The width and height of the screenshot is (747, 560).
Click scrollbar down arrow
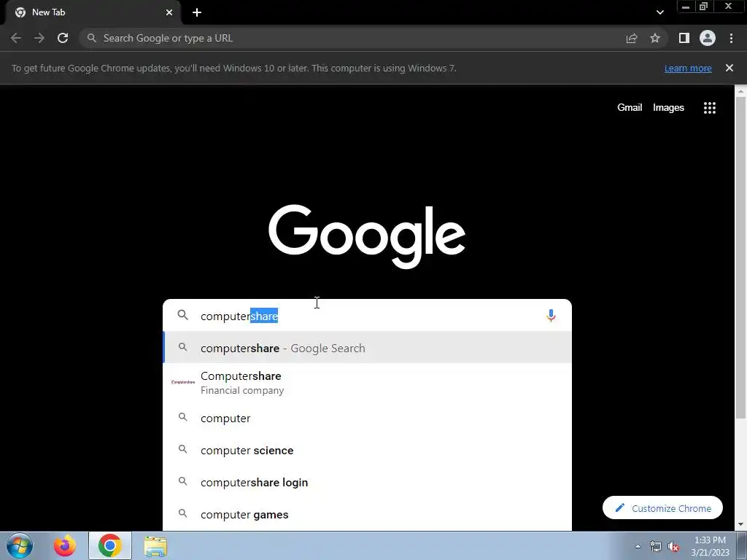click(740, 524)
